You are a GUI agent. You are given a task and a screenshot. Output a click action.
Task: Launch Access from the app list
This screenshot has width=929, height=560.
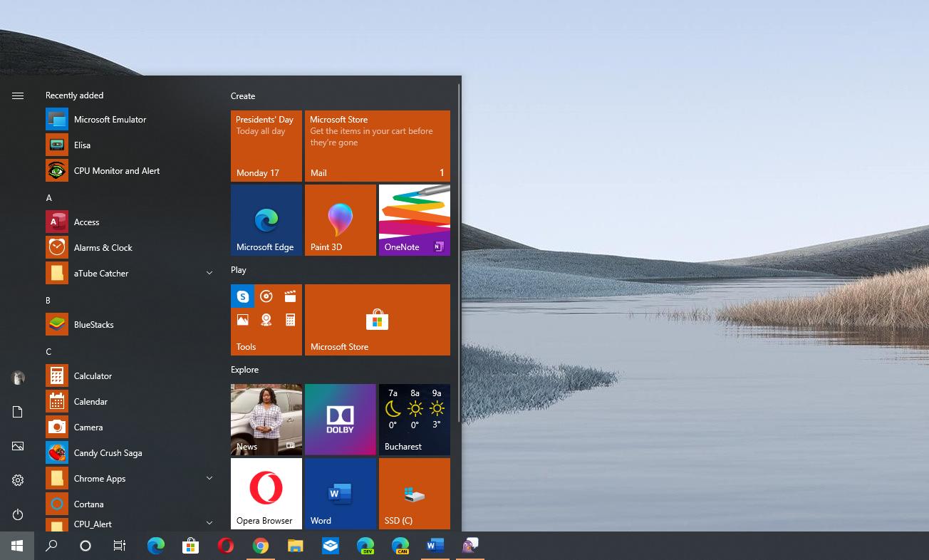click(x=130, y=222)
